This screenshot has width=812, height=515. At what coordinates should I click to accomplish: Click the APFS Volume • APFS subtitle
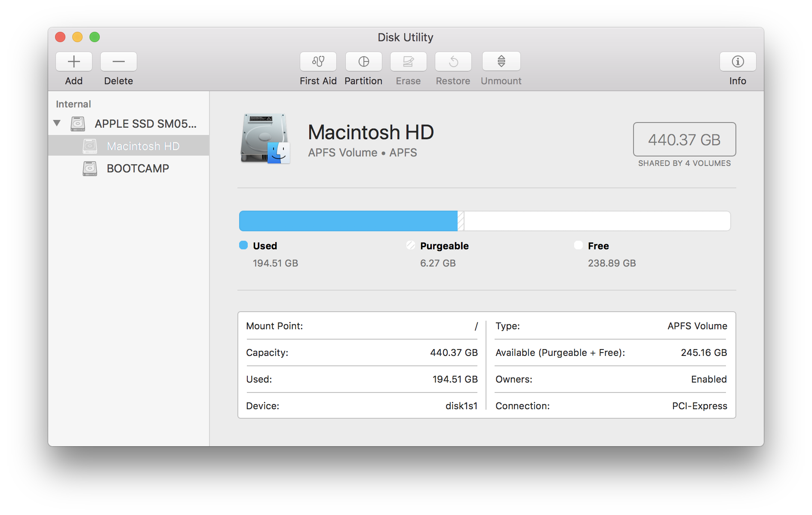tap(363, 153)
